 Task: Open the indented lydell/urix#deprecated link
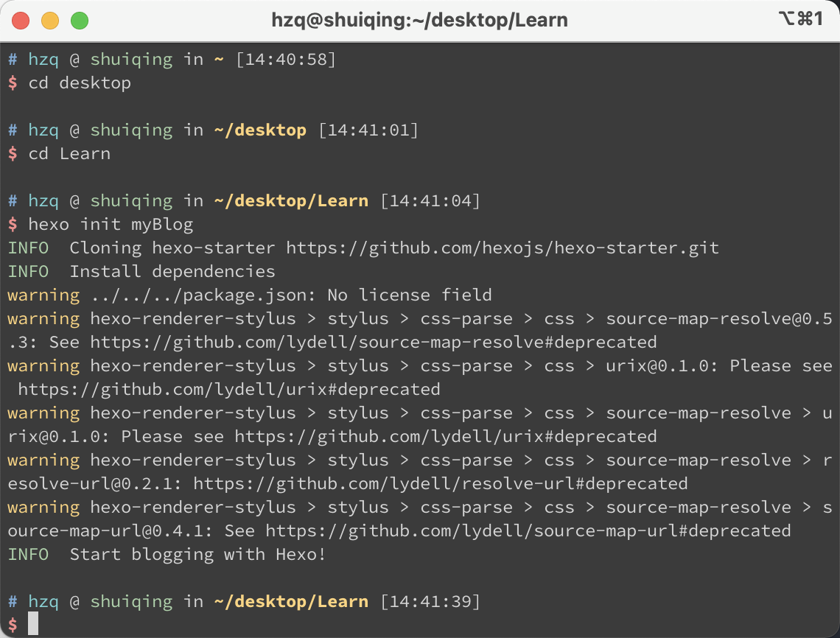pyautogui.click(x=229, y=390)
